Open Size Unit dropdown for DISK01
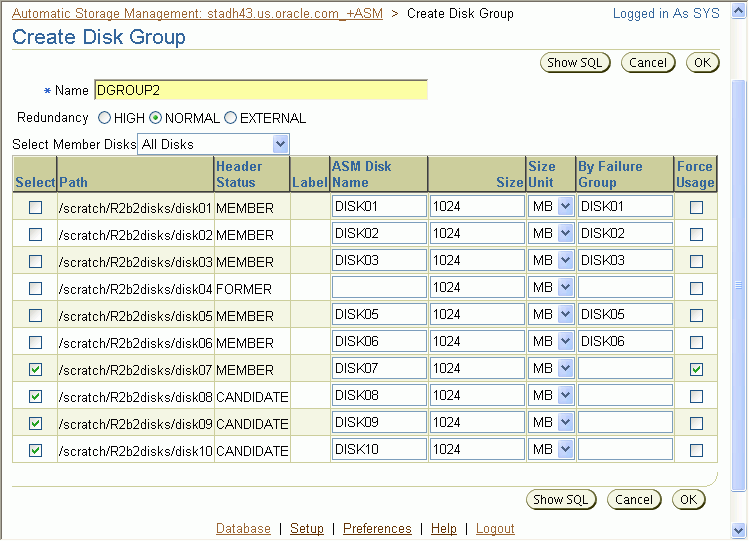Image resolution: width=749 pixels, height=541 pixels. [565, 207]
